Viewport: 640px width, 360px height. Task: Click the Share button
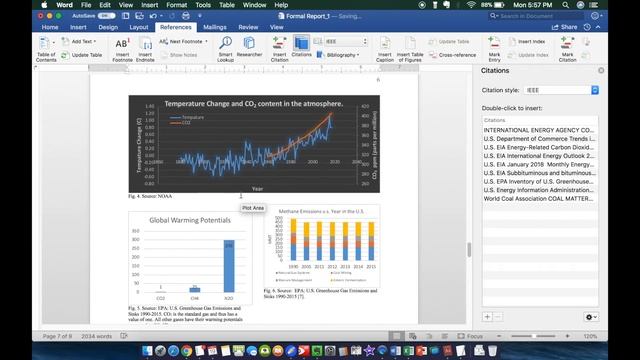coord(564,27)
